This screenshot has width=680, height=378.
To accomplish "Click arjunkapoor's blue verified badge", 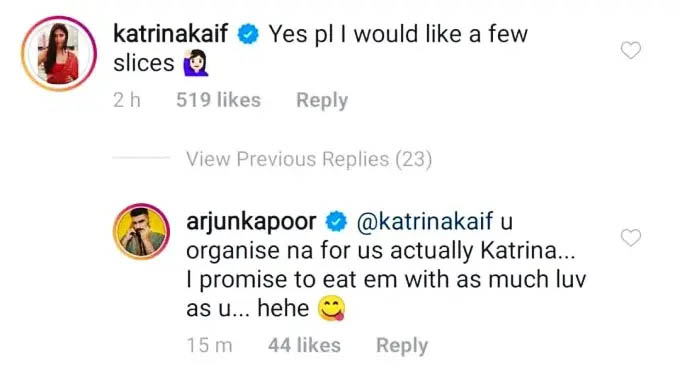I will coord(337,222).
